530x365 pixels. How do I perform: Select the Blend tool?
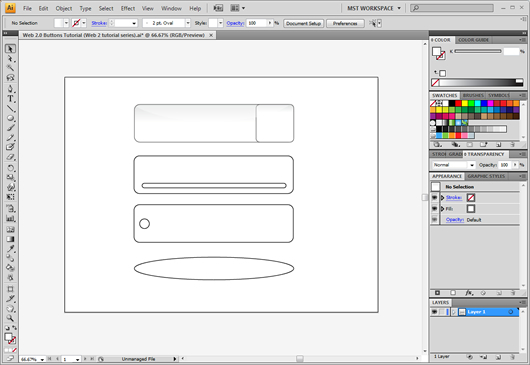click(x=10, y=259)
